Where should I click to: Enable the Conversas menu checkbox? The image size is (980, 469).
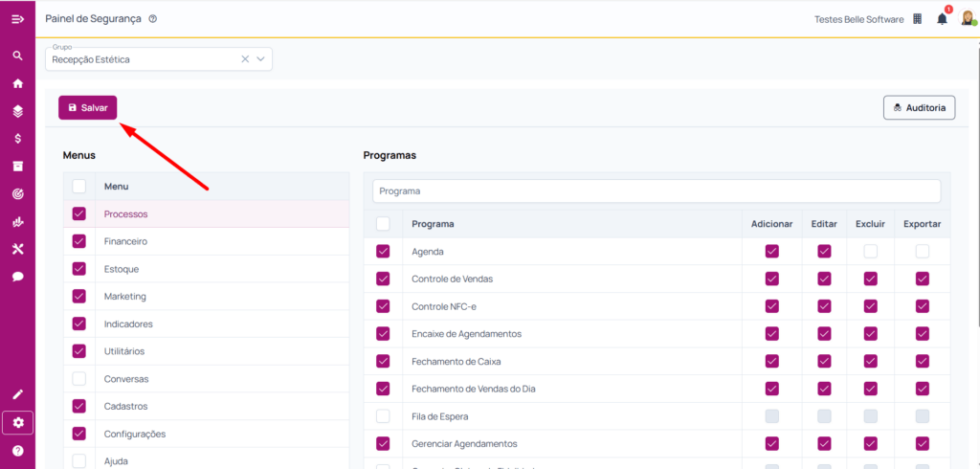tap(79, 379)
